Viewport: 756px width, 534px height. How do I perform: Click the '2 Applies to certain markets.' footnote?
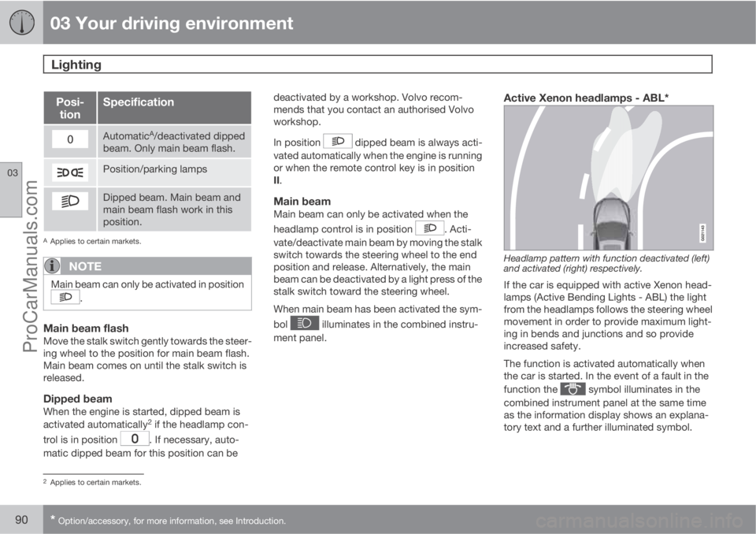coord(93,482)
